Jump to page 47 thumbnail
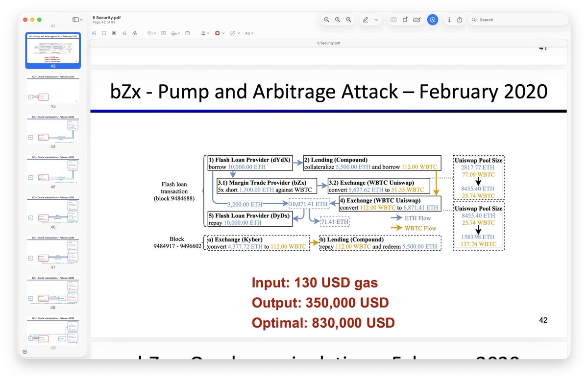This screenshot has height=382, width=588. click(53, 250)
